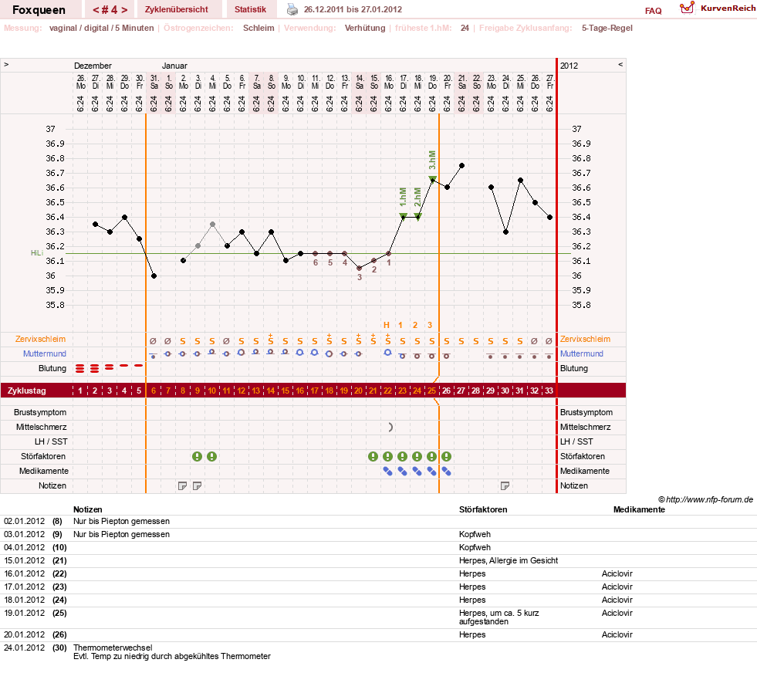Click the medication pill icon on cycle day 26
The height and width of the screenshot is (700, 757).
coord(447,472)
